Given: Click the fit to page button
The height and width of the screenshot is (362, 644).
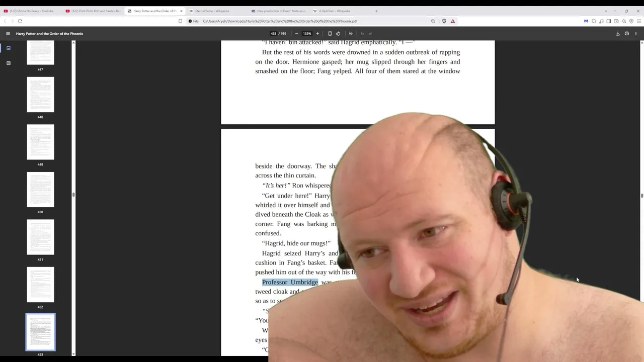Looking at the screenshot, I should pyautogui.click(x=330, y=34).
